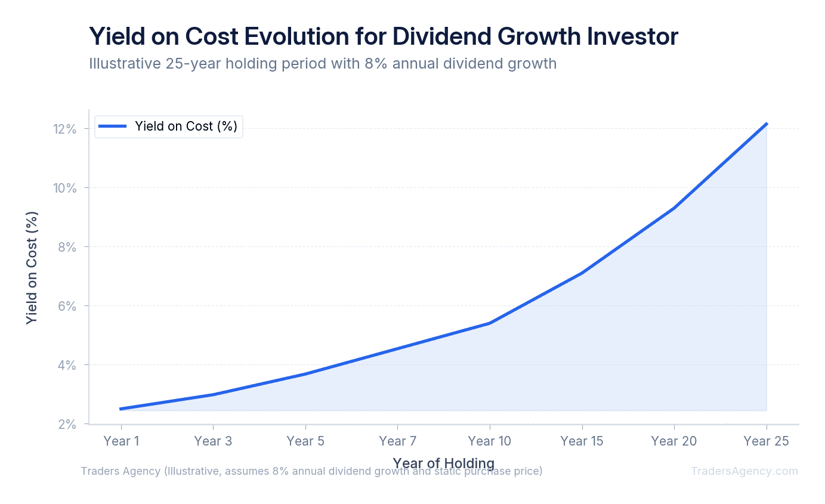Select the 4% y-axis tick label
This screenshot has height=504, width=825.
[x=67, y=365]
